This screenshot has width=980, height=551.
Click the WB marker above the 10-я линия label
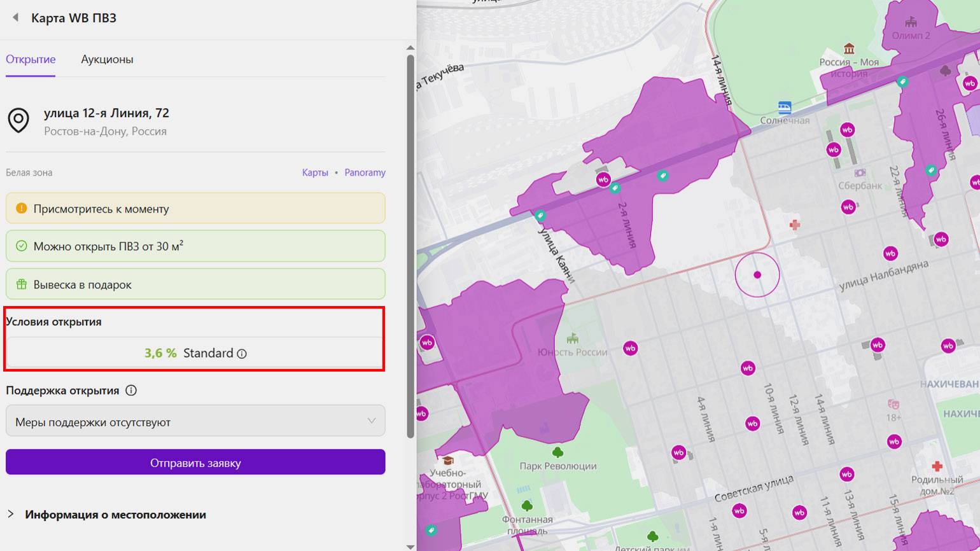point(748,368)
